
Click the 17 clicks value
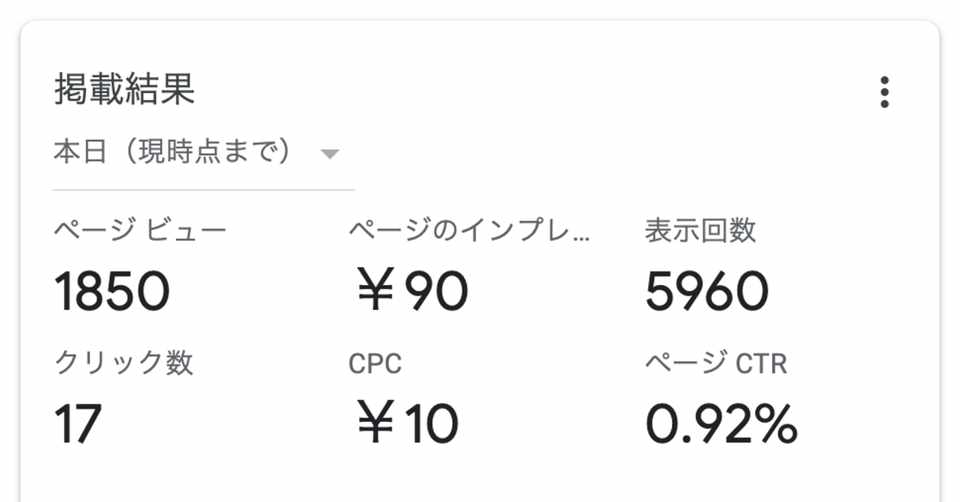coord(78,424)
